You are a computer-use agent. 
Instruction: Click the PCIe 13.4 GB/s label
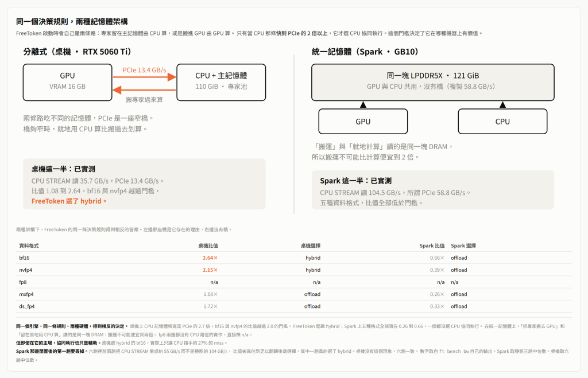coord(144,70)
